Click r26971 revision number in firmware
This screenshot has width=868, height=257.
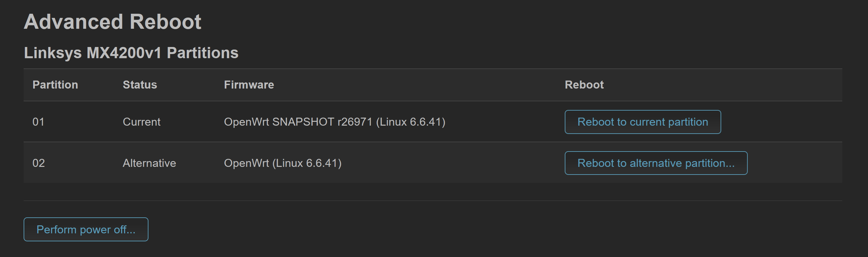pos(355,122)
